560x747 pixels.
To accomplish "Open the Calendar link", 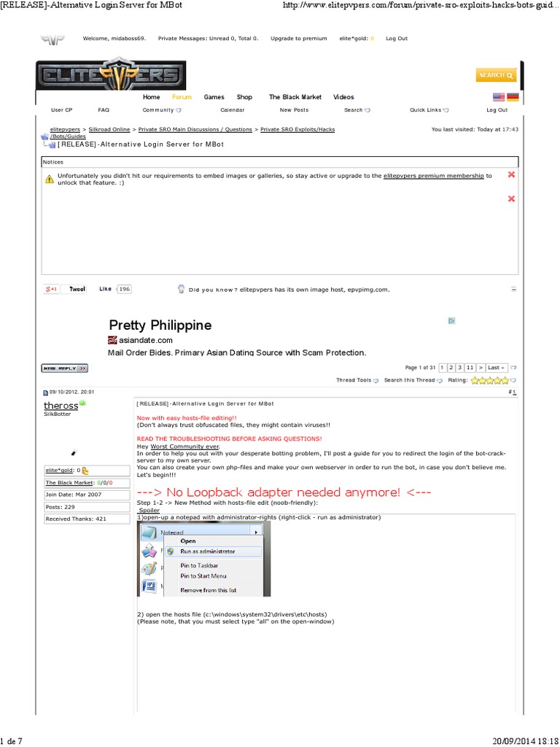I will click(x=233, y=110).
